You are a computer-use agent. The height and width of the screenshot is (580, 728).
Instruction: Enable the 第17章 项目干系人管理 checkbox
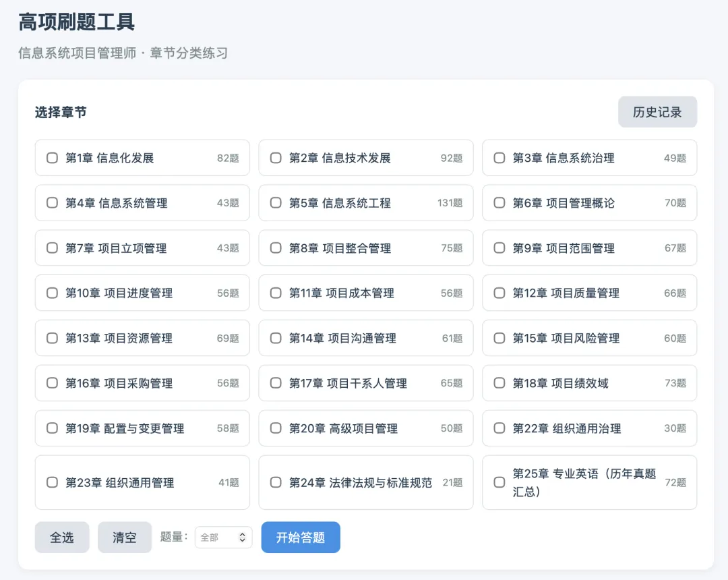(276, 383)
